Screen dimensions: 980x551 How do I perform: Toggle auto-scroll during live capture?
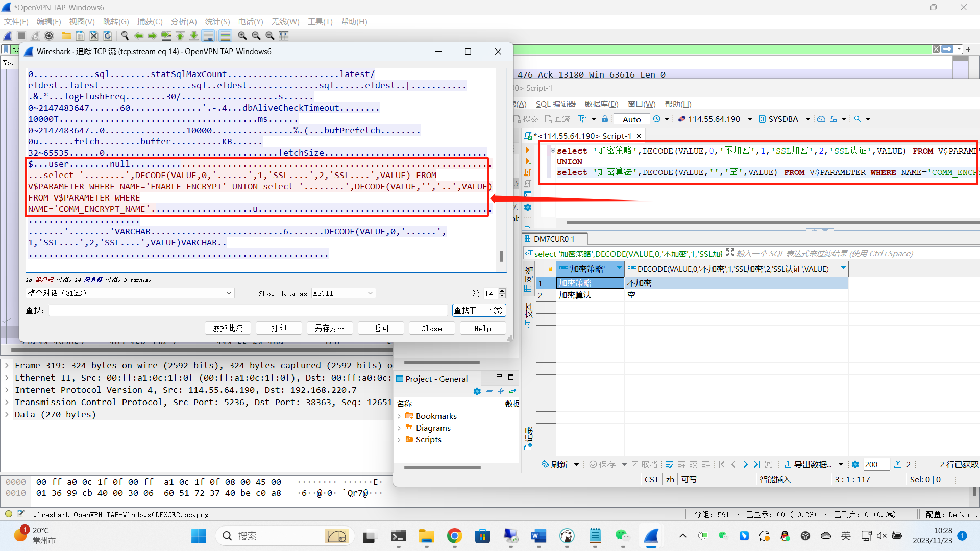pyautogui.click(x=208, y=36)
